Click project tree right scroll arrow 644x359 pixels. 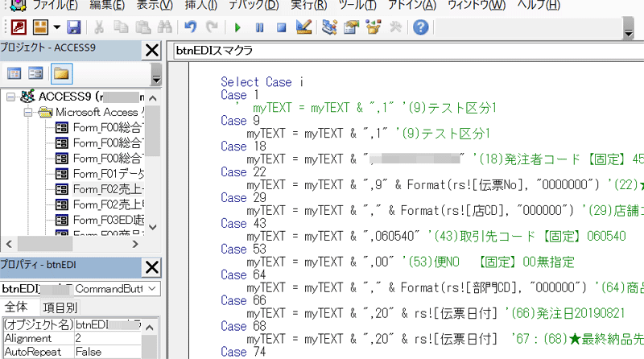[135, 244]
